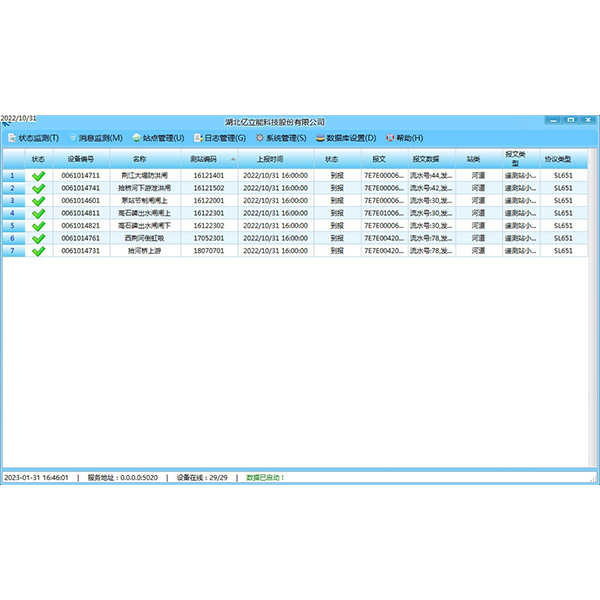The image size is (600, 600).
Task: Sort by the 站类 column header
Action: [479, 159]
